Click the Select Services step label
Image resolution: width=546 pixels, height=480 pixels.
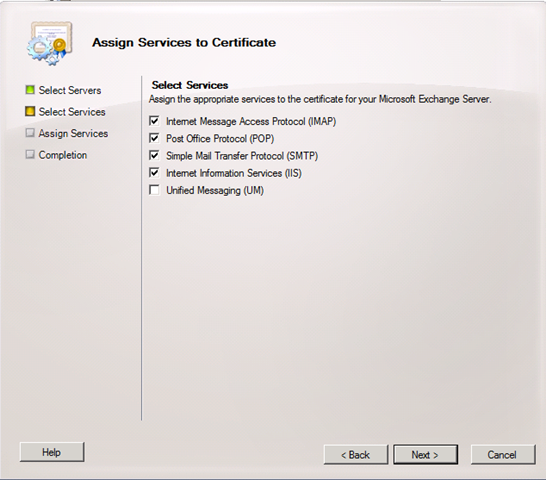point(72,112)
